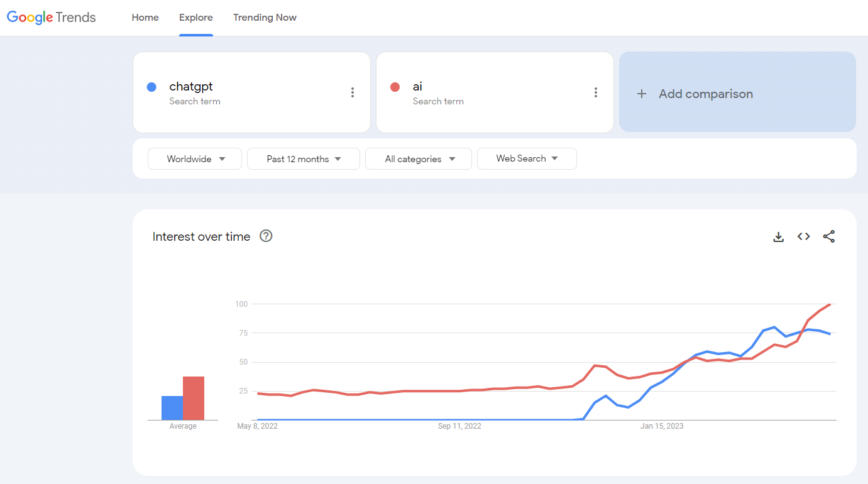Screen dimensions: 868x484
Task: Switch to Trending Now tab
Action: 265,18
